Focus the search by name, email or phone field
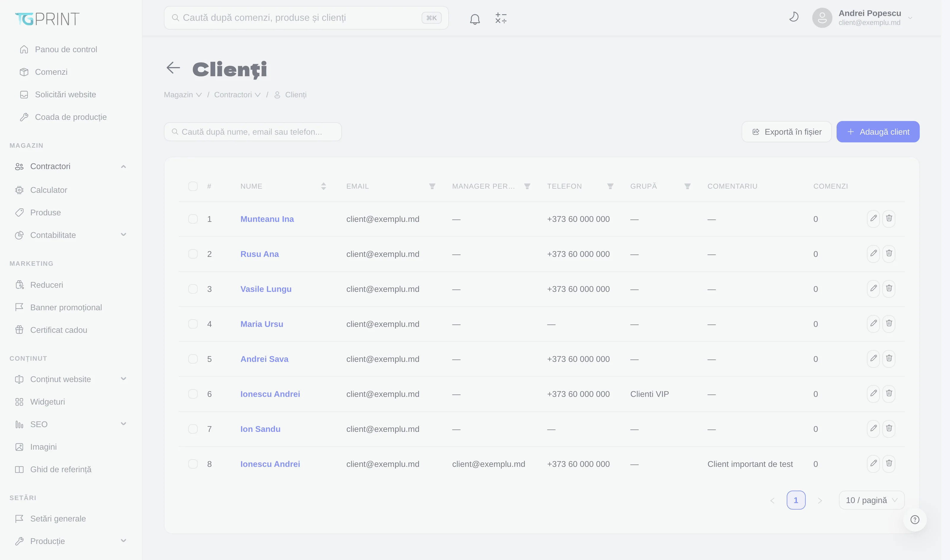 coord(253,132)
